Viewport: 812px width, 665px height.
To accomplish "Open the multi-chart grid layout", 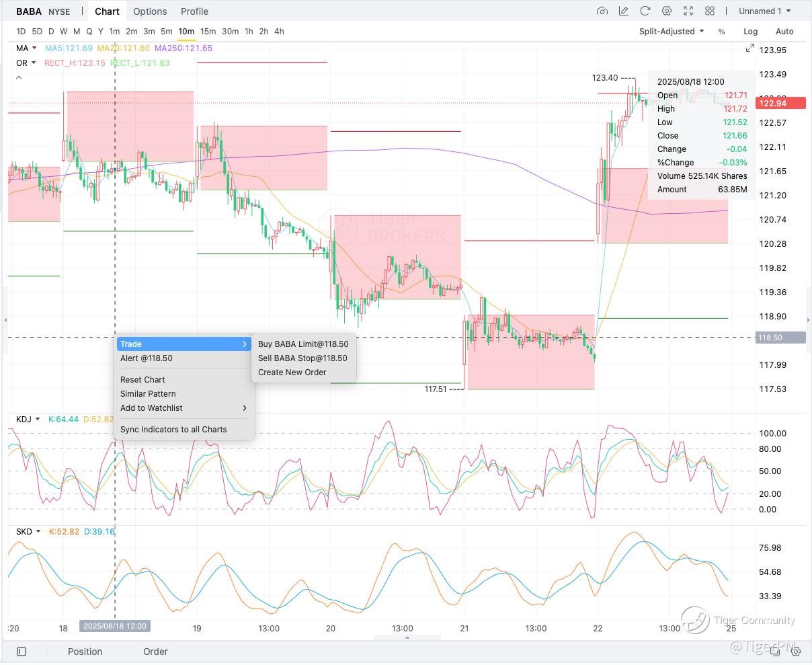I will pos(710,11).
